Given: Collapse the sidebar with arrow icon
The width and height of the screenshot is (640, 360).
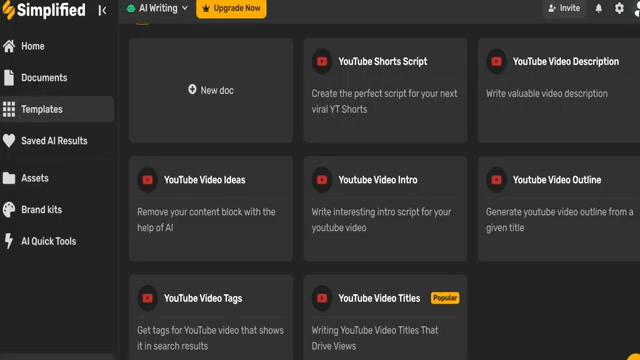Looking at the screenshot, I should click(x=102, y=10).
